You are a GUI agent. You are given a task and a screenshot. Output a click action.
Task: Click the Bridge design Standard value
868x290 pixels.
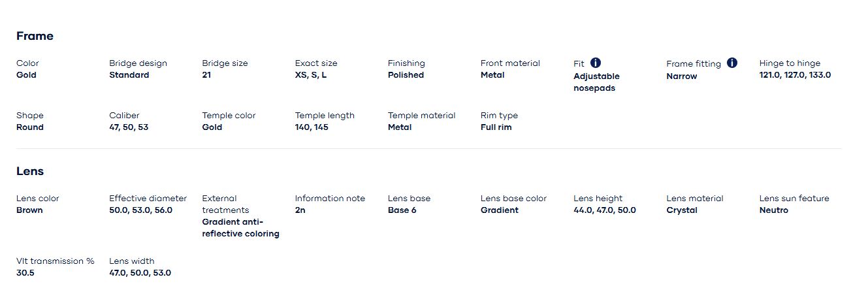[x=129, y=75]
